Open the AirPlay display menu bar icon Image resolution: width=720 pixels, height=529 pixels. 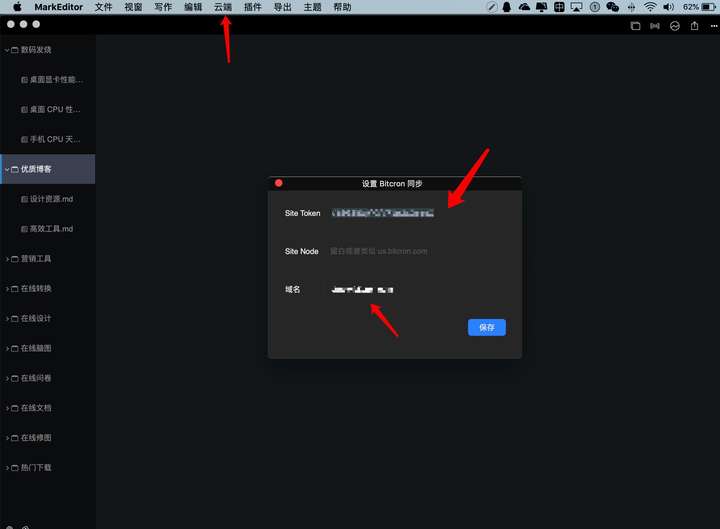(576, 7)
